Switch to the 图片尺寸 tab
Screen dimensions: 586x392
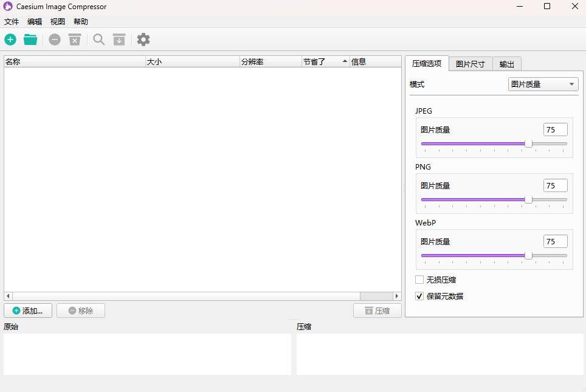pos(471,64)
